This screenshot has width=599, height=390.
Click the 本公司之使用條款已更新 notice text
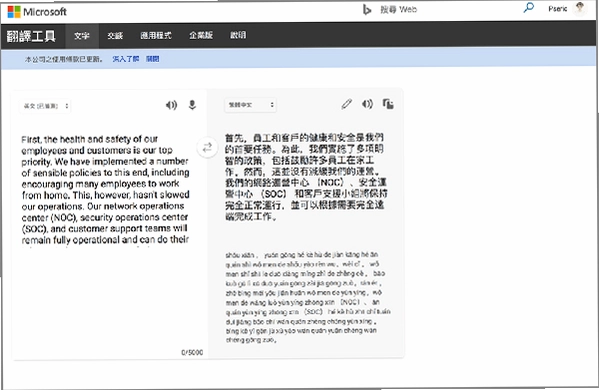pos(63,59)
